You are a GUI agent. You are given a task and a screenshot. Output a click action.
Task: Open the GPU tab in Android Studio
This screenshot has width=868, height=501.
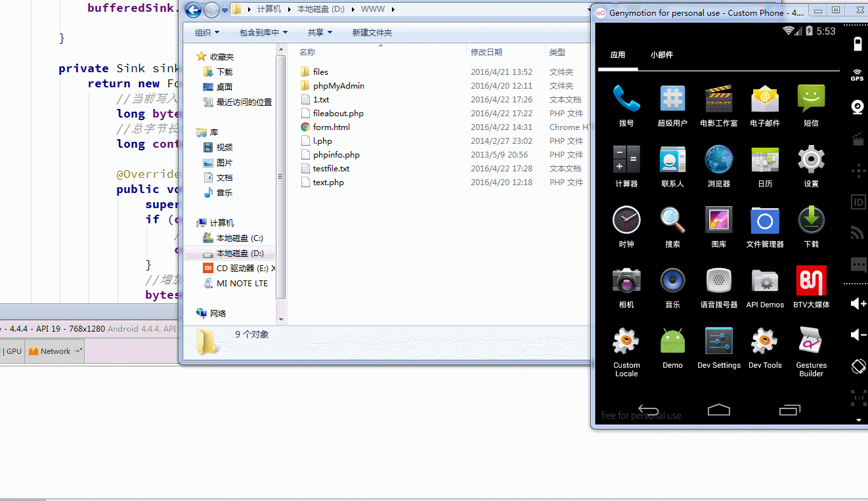coord(14,351)
